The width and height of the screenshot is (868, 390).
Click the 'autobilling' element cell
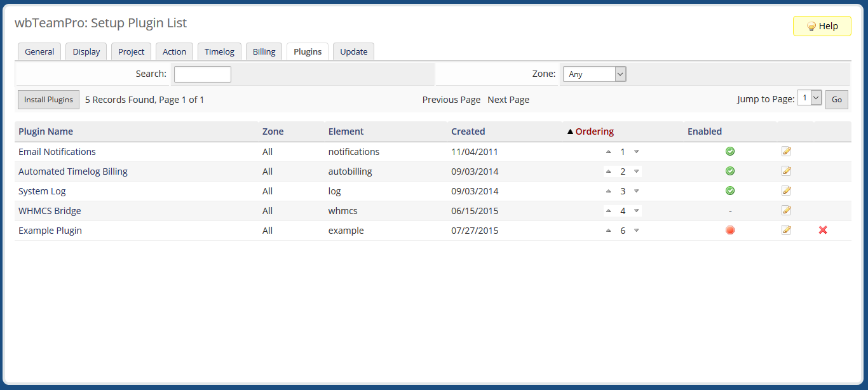[350, 171]
